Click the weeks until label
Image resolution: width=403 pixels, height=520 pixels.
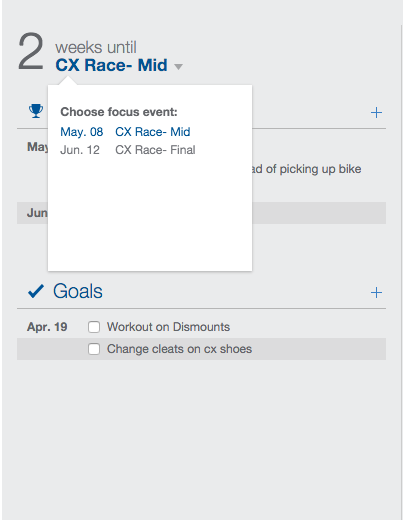click(96, 47)
